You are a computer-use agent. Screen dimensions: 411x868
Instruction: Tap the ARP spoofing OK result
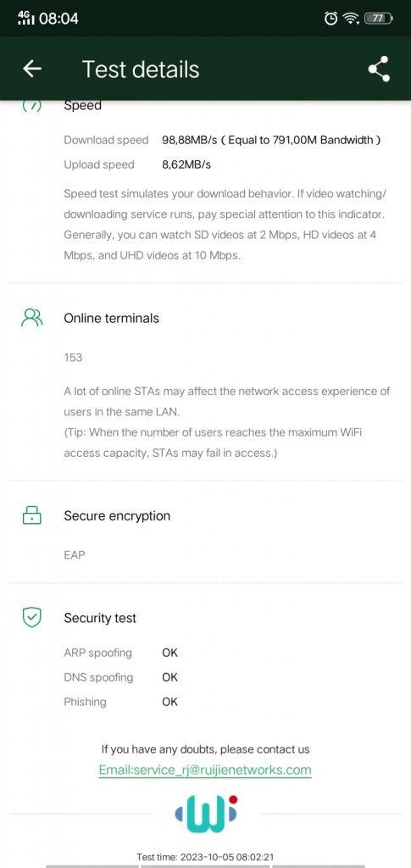click(x=169, y=653)
